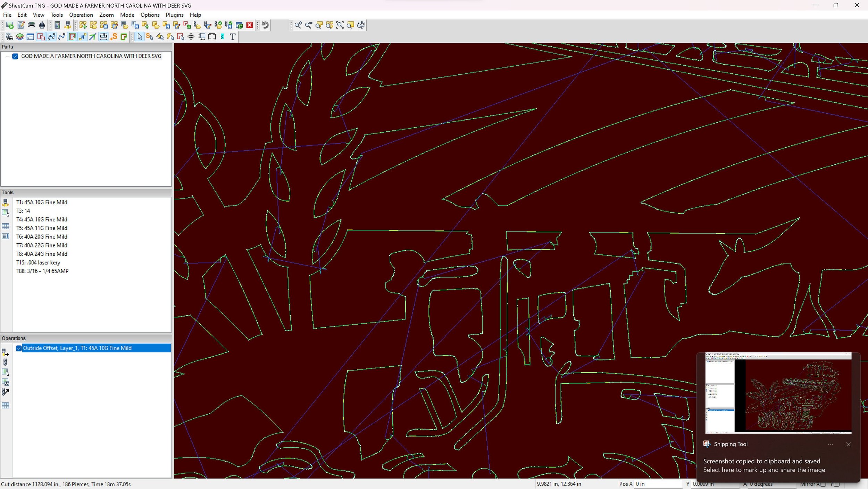Image resolution: width=868 pixels, height=489 pixels.
Task: Click new jet cutting operation icon in Operations
Action: (6, 352)
